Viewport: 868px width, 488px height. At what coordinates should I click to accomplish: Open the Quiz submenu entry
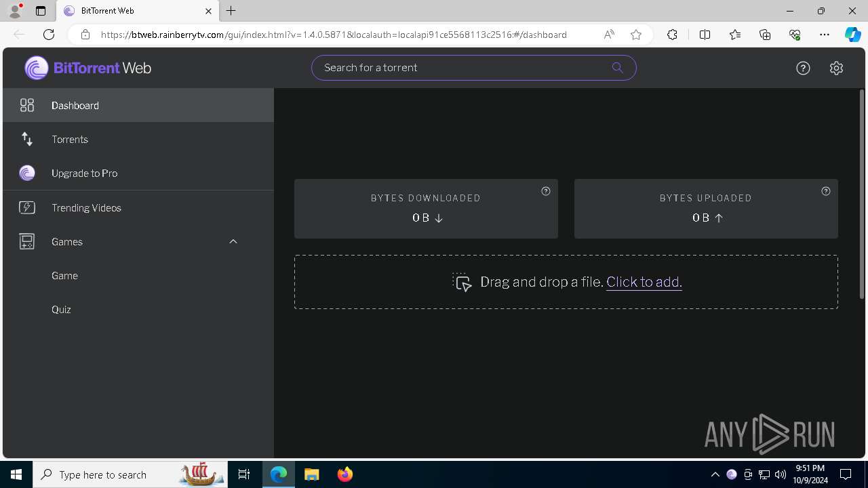click(x=138, y=309)
